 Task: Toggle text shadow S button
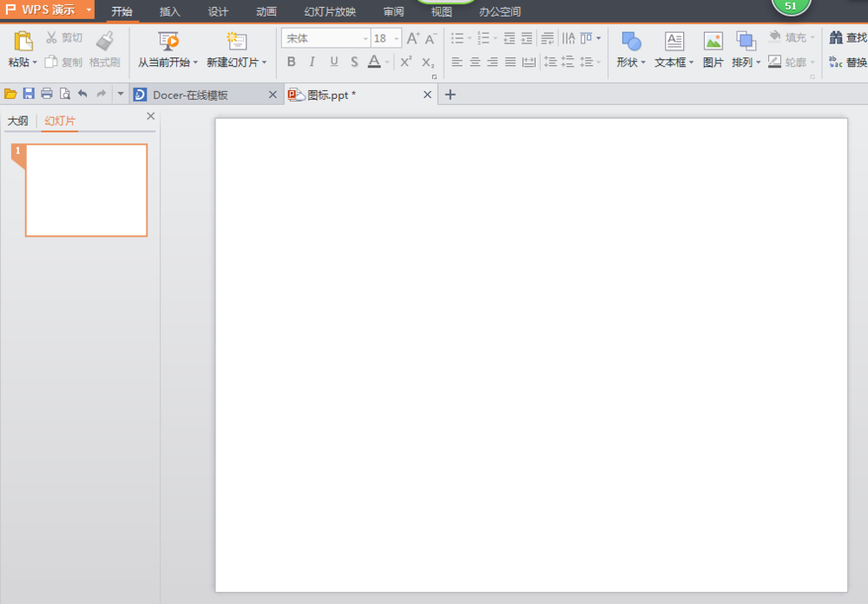pos(354,62)
